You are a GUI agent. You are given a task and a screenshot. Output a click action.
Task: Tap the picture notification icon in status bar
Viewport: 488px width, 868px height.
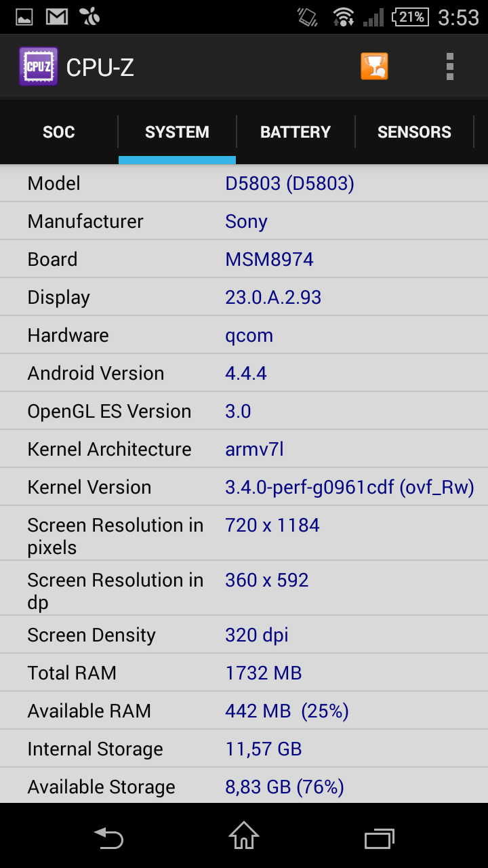click(x=24, y=17)
